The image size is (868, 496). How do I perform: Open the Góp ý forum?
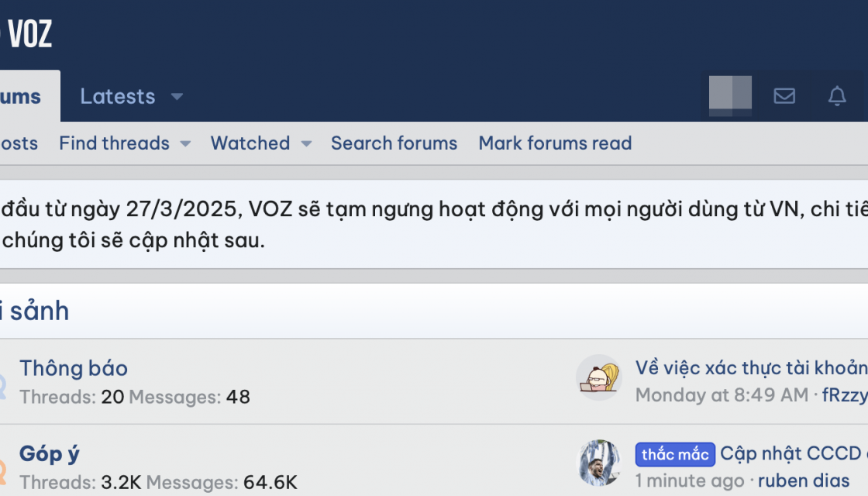coord(50,454)
